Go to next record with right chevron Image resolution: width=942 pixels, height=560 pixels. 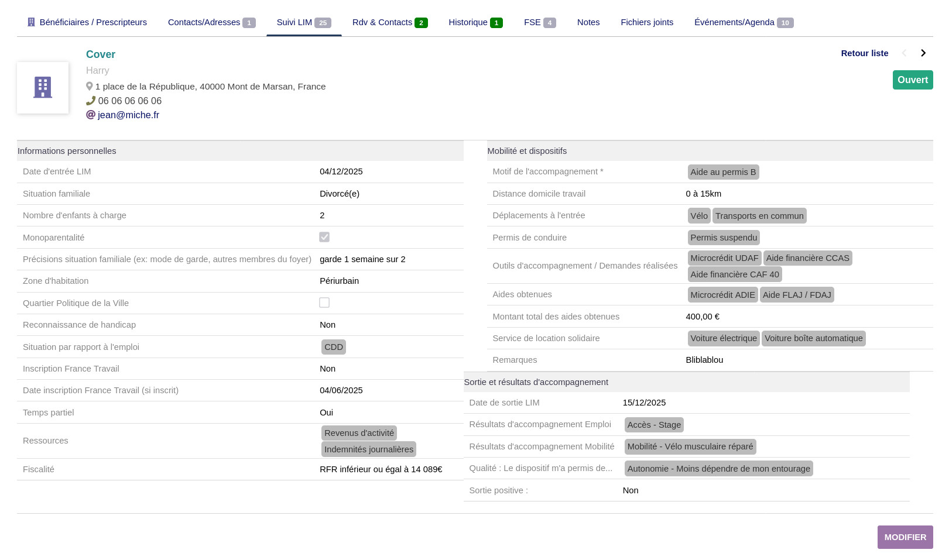(923, 53)
